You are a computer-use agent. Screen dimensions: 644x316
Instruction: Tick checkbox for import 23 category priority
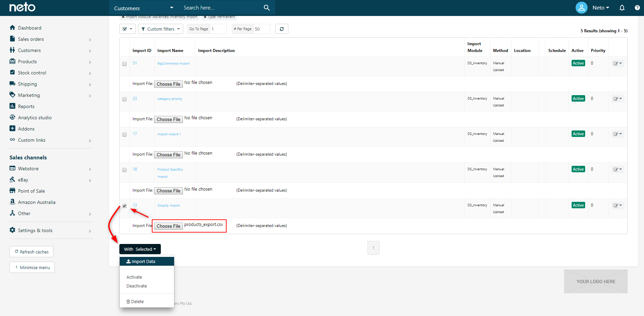coord(124,99)
